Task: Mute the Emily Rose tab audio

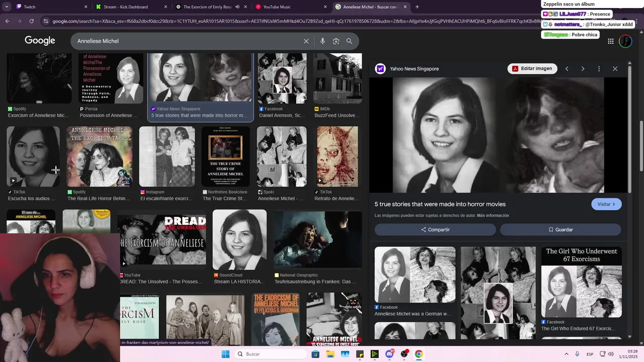Action: 237,7
